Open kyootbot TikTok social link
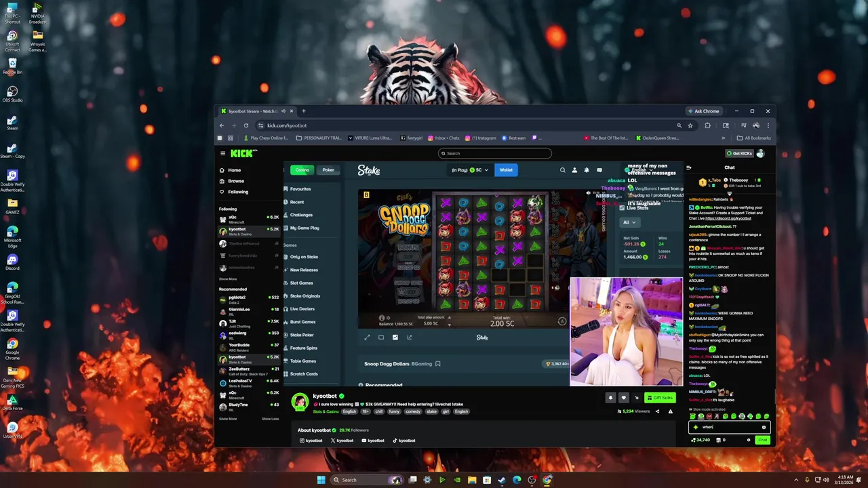868x488 pixels. 403,441
